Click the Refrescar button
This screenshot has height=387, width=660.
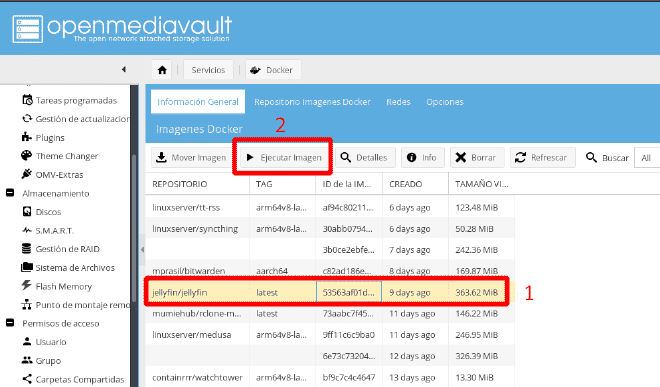pyautogui.click(x=543, y=157)
